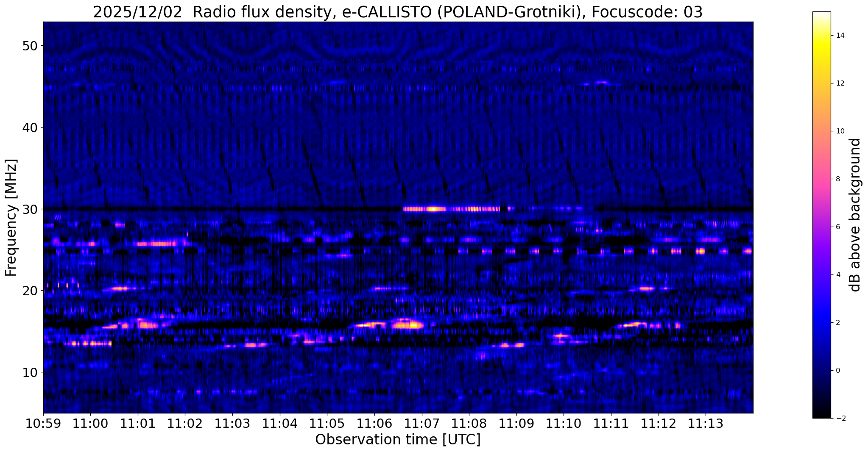This screenshot has height=452, width=868.
Task: Click the 'Observation time [UTC]' x-axis label
Action: [x=398, y=439]
